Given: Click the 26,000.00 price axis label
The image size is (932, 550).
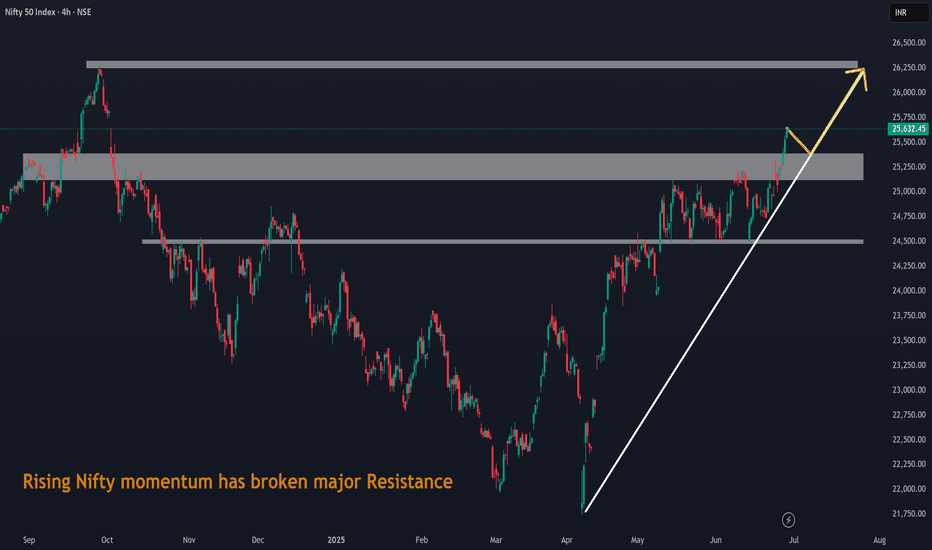Looking at the screenshot, I should tap(909, 92).
